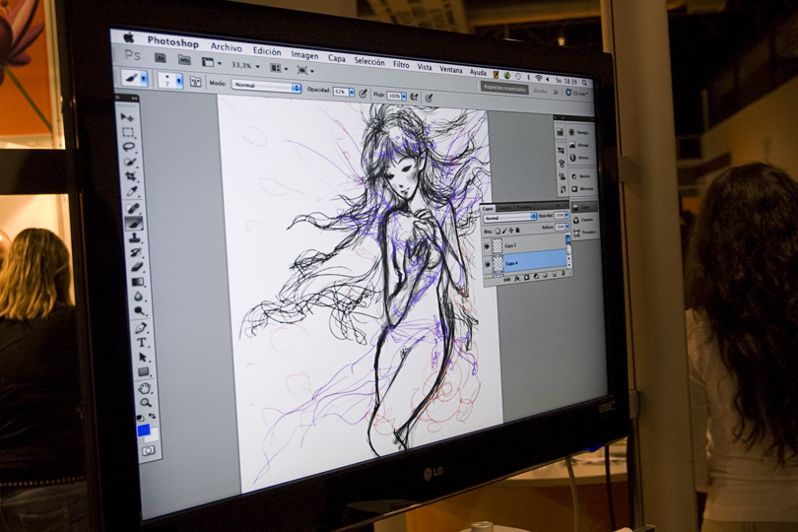Launch Bridge from application bar
The width and height of the screenshot is (798, 532).
tap(161, 57)
